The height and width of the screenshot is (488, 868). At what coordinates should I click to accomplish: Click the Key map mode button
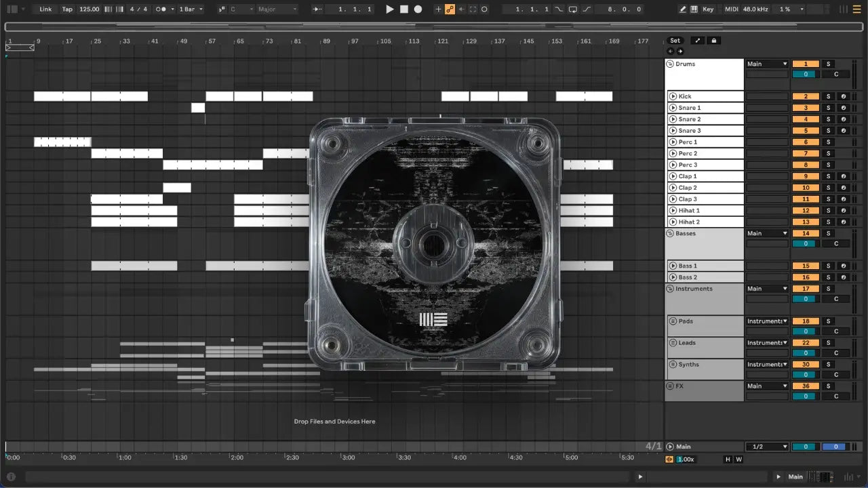click(x=708, y=9)
